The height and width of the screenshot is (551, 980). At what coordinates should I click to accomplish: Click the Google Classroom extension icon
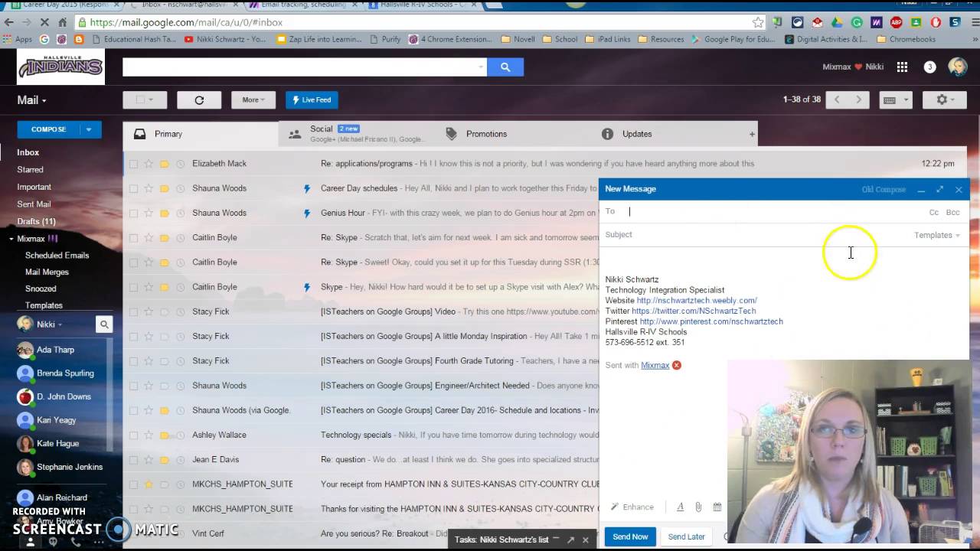915,22
